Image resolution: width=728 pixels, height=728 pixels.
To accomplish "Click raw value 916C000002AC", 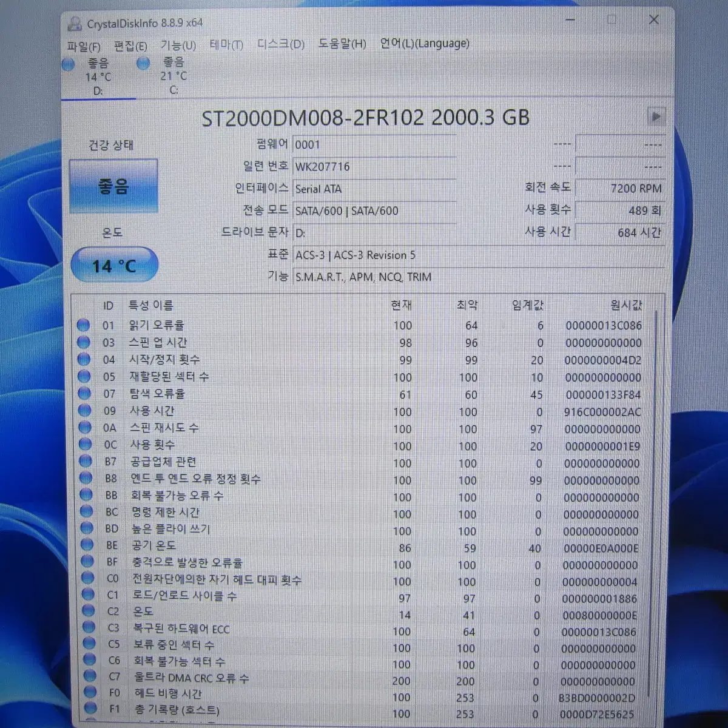I will (602, 412).
